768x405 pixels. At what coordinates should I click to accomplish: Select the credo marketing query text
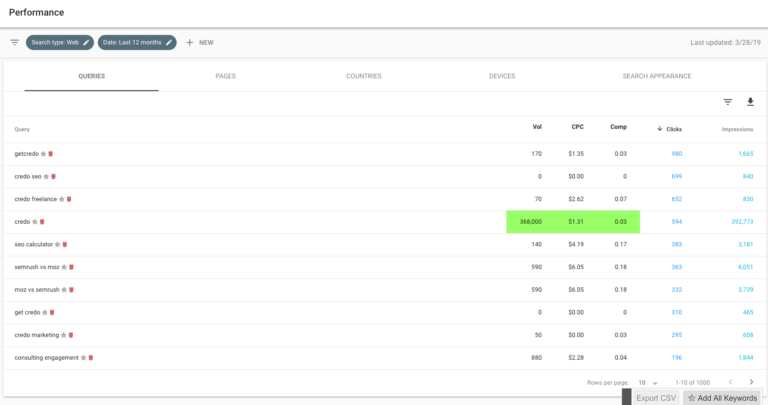(37, 335)
